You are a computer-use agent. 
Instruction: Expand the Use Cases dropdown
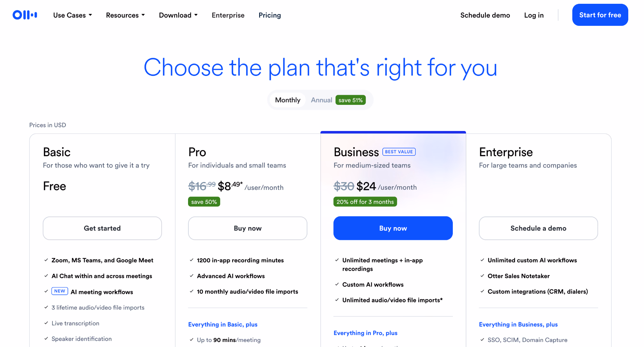(x=73, y=15)
